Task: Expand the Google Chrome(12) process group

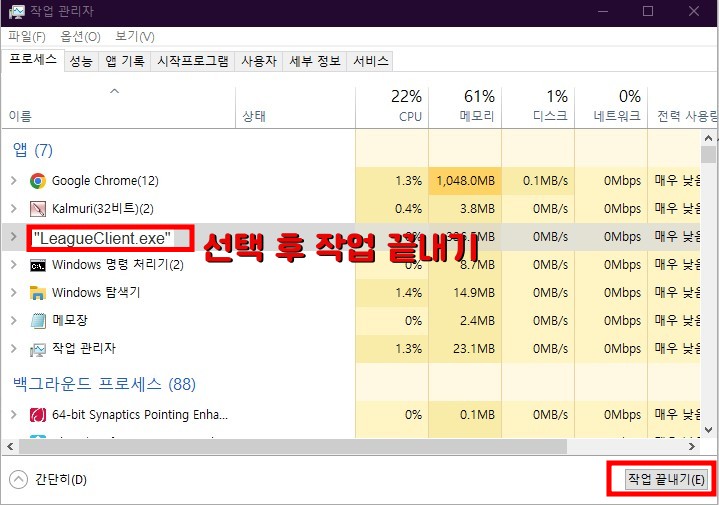Action: pyautogui.click(x=14, y=181)
